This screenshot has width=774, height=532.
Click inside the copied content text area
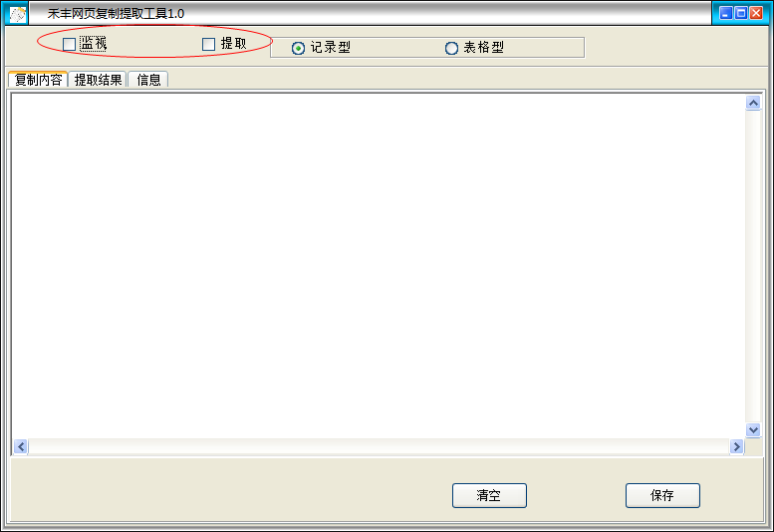(379, 266)
